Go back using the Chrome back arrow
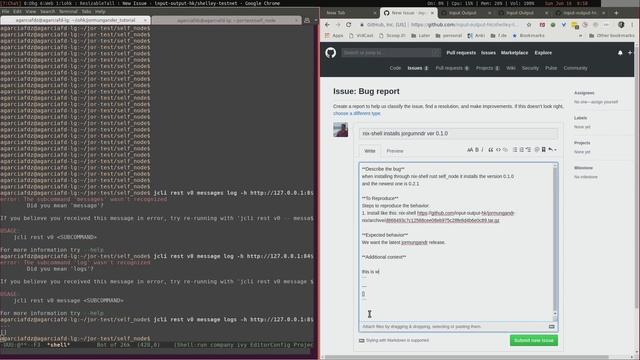Image resolution: width=640 pixels, height=360 pixels. pyautogui.click(x=327, y=24)
